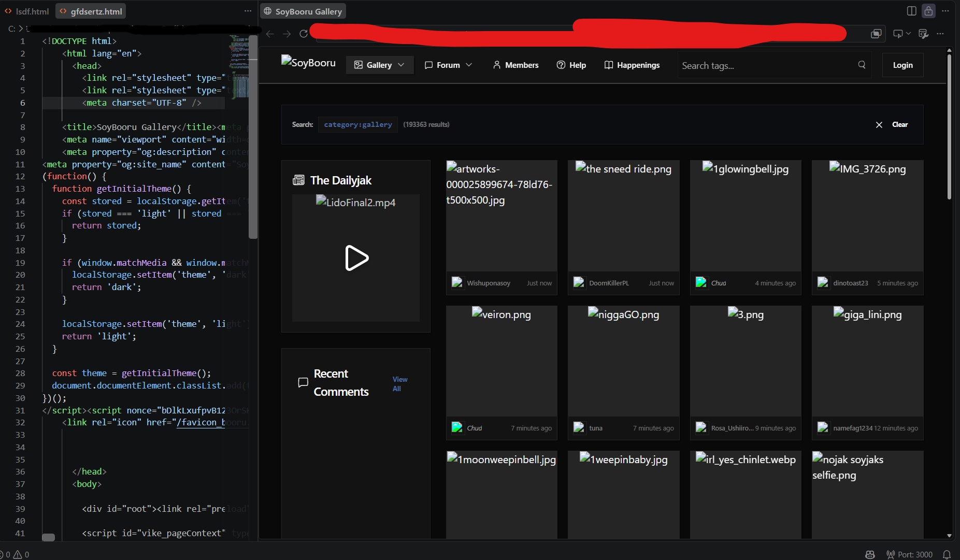Click line number 6 in the gutter
Screen dimensions: 960x560
point(22,103)
